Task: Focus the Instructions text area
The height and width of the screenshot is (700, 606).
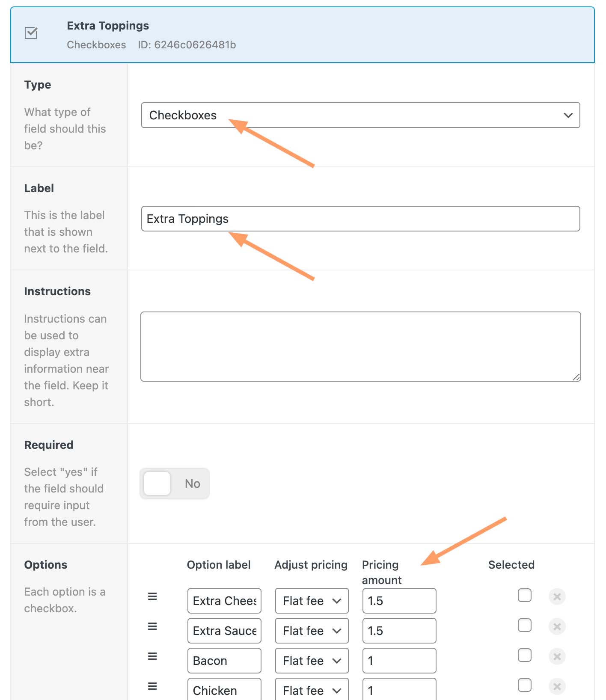Action: [x=360, y=346]
